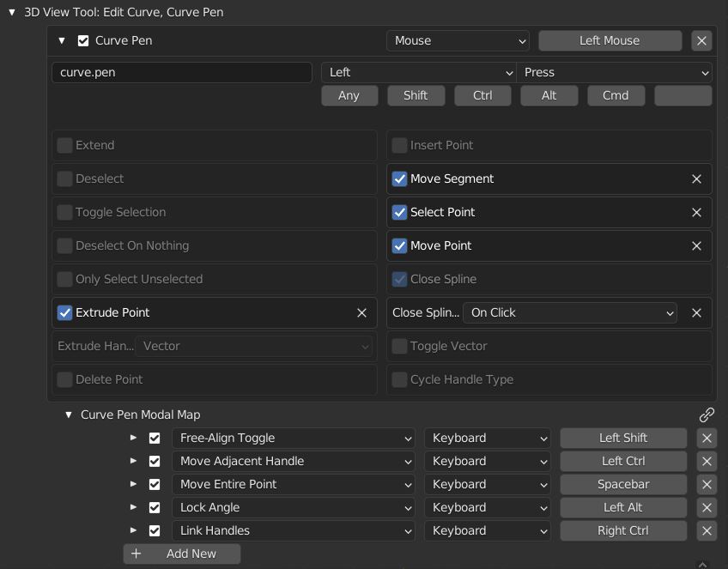Image resolution: width=728 pixels, height=569 pixels.
Task: Clear the Extrude Point override
Action: tap(361, 312)
